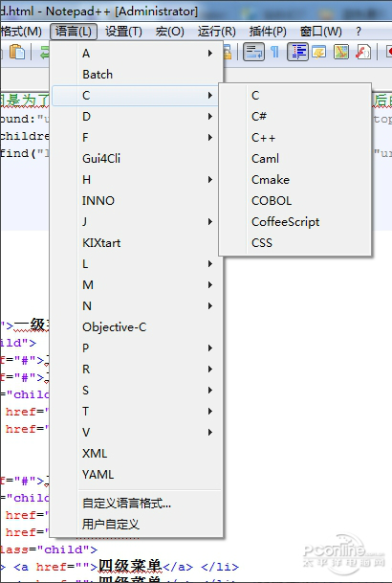Open the 格式(M) menu
The image size is (392, 583).
(x=21, y=32)
